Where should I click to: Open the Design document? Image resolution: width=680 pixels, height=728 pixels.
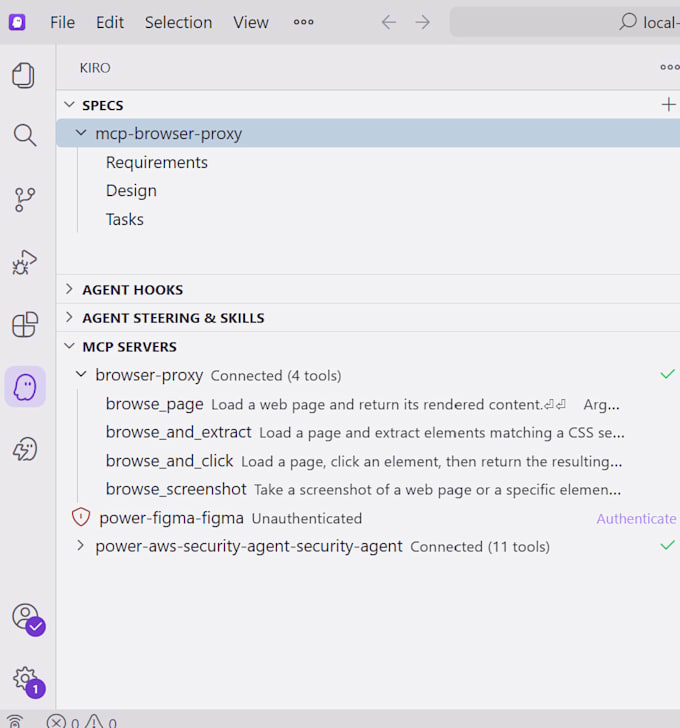[x=131, y=191]
